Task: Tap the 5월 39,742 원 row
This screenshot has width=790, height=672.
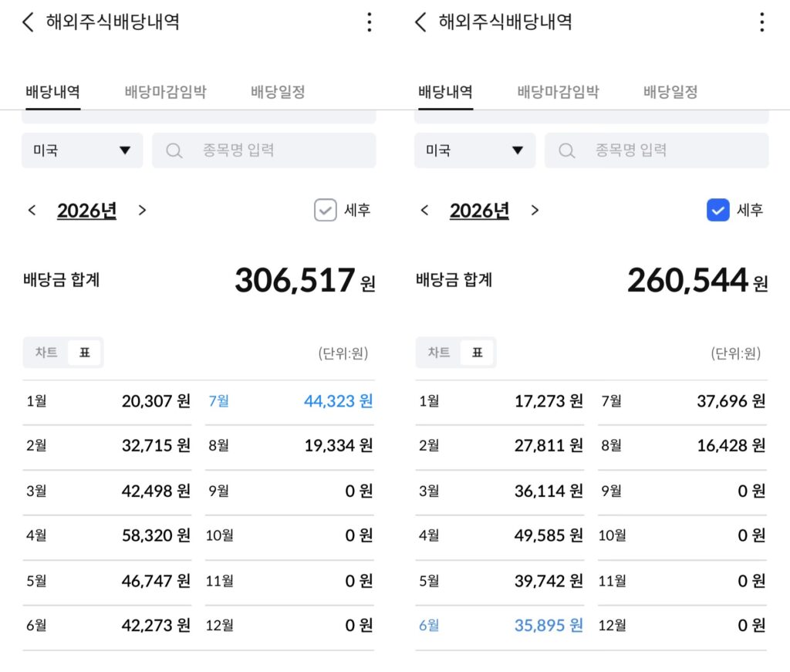Action: point(500,581)
